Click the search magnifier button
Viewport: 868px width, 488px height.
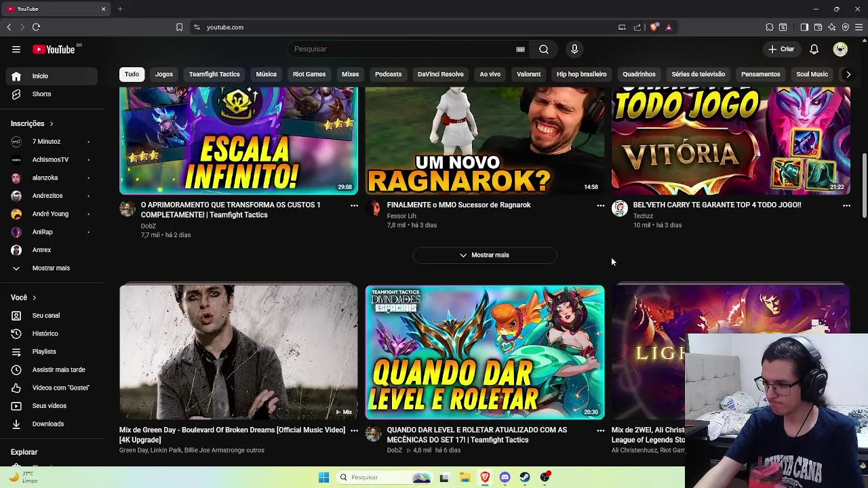(544, 49)
